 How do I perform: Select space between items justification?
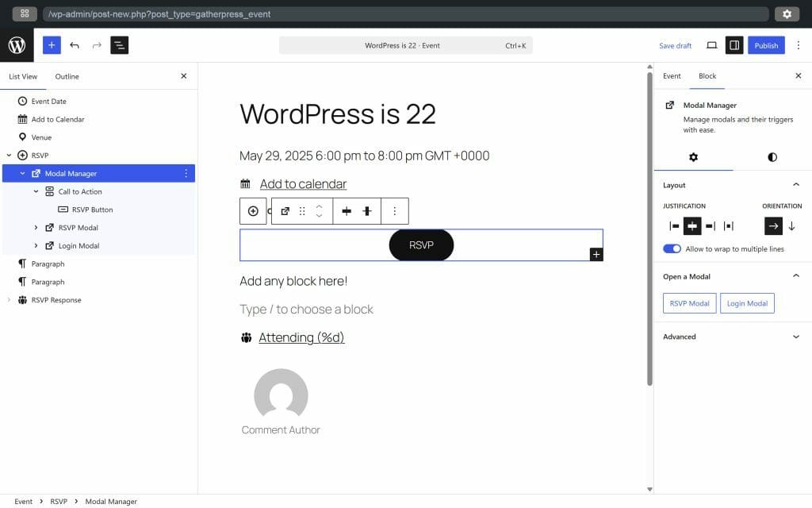click(x=729, y=226)
